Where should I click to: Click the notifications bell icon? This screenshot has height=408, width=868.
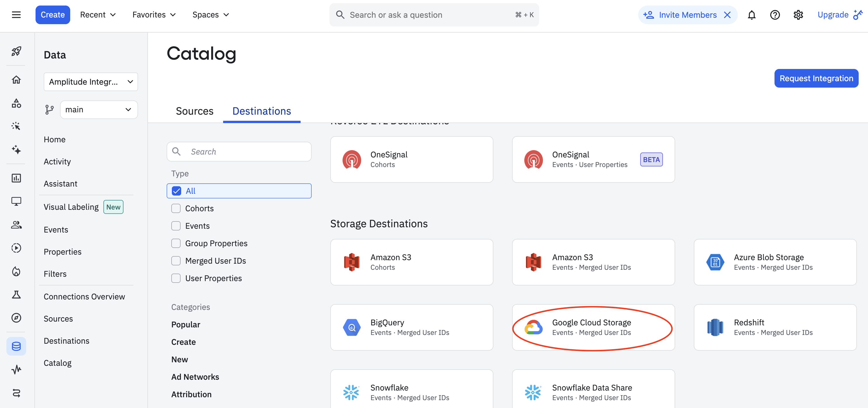click(x=751, y=15)
